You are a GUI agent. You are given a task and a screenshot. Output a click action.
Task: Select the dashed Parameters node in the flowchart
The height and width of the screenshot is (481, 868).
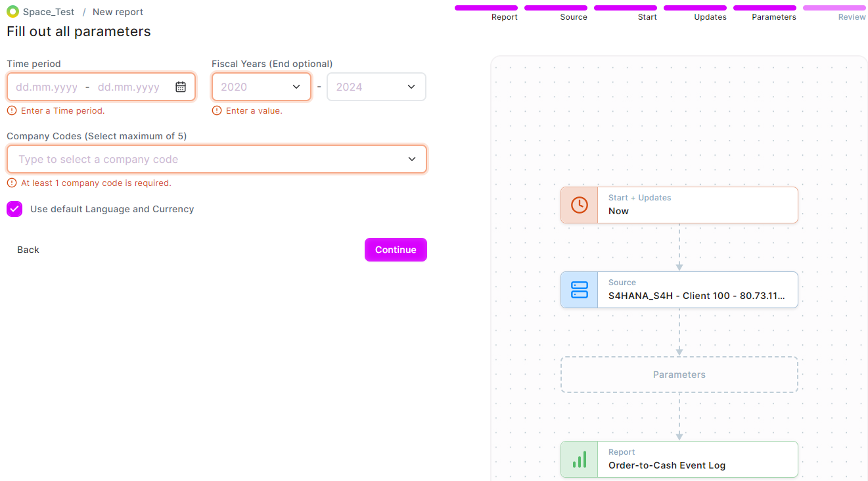click(x=679, y=374)
